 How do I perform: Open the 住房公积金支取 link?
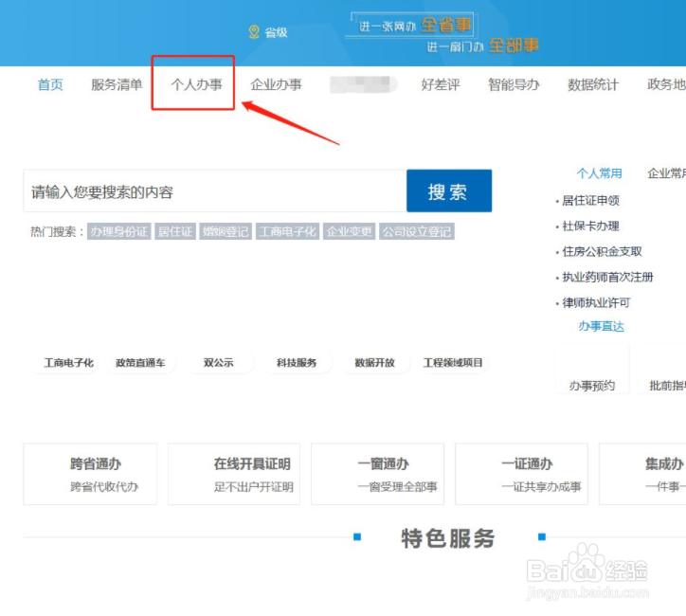pos(602,251)
